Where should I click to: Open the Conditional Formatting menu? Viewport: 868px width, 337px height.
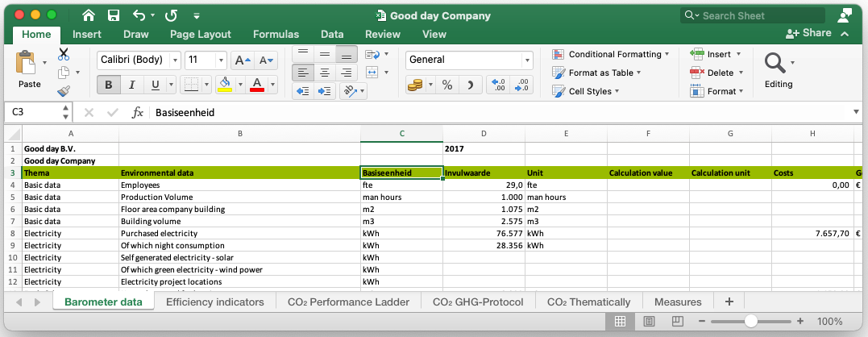point(611,54)
